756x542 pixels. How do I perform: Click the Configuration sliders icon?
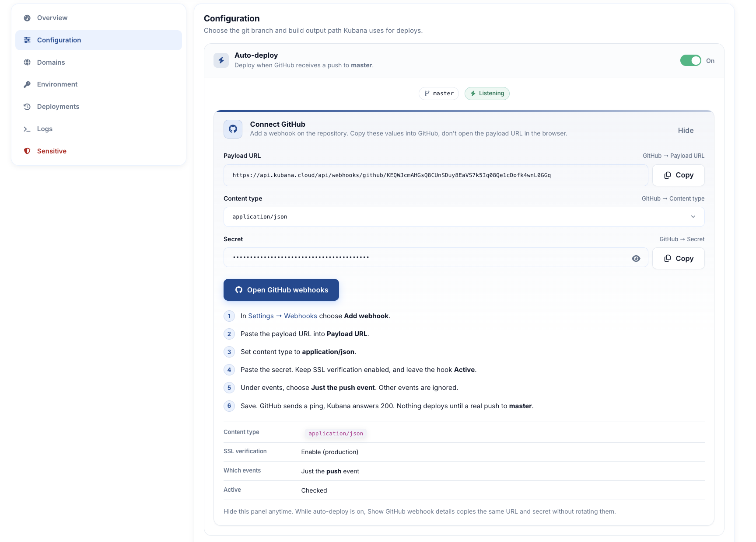coord(27,40)
